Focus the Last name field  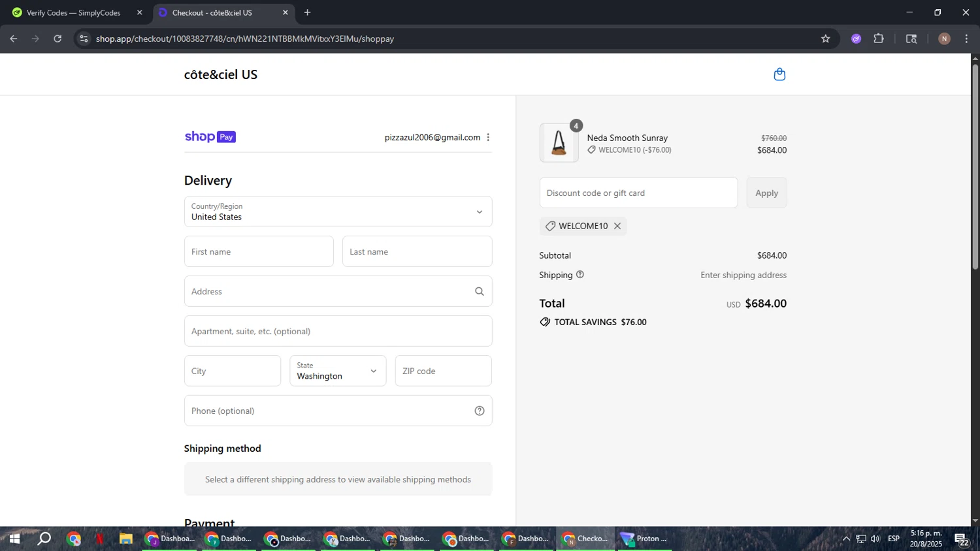pos(417,251)
